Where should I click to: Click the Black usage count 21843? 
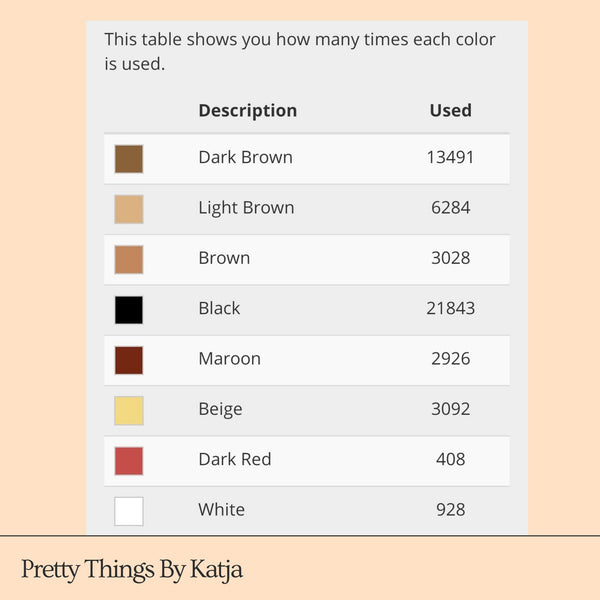[450, 308]
